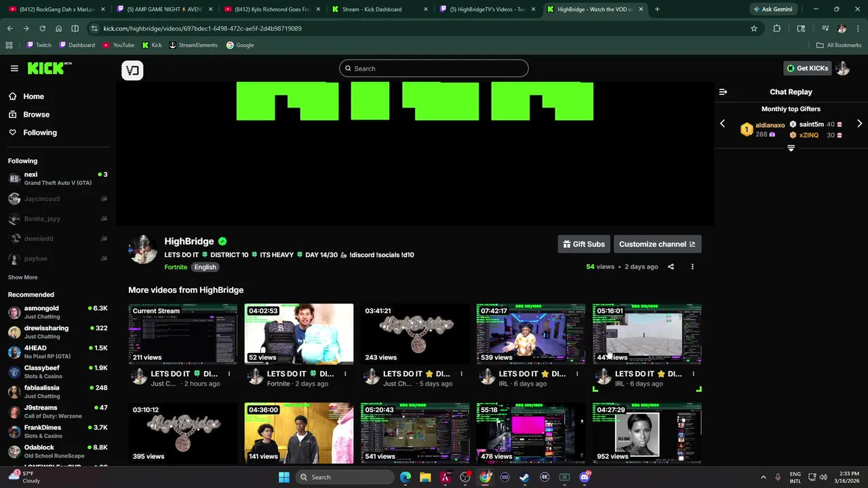Open asmongold recommended channel

58,312
